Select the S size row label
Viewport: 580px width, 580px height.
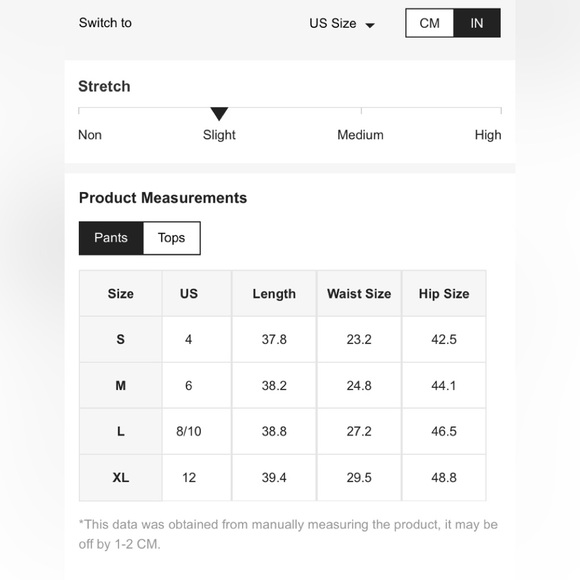(x=121, y=339)
